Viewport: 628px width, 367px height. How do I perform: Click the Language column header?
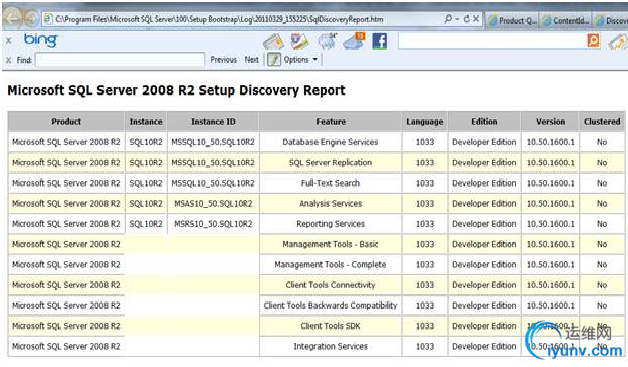click(x=425, y=121)
